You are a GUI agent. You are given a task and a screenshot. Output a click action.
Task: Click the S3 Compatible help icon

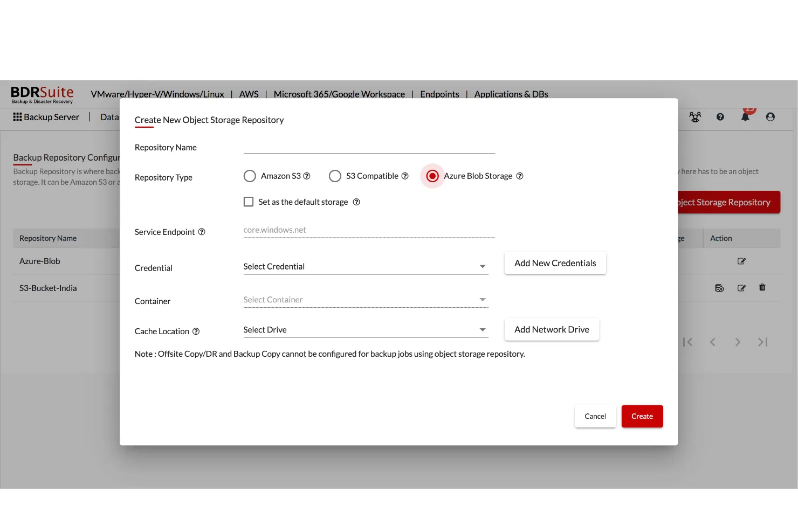pyautogui.click(x=405, y=176)
